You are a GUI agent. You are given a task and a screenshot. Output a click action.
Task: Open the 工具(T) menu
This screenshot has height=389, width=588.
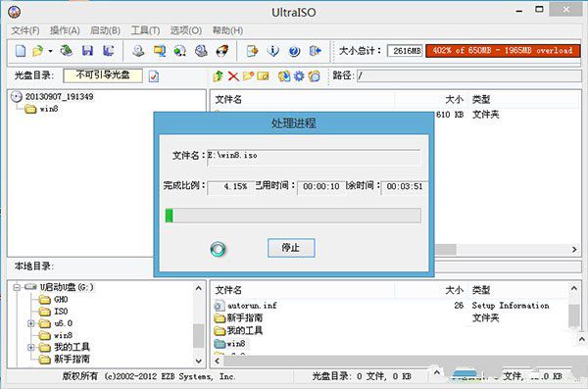[145, 30]
